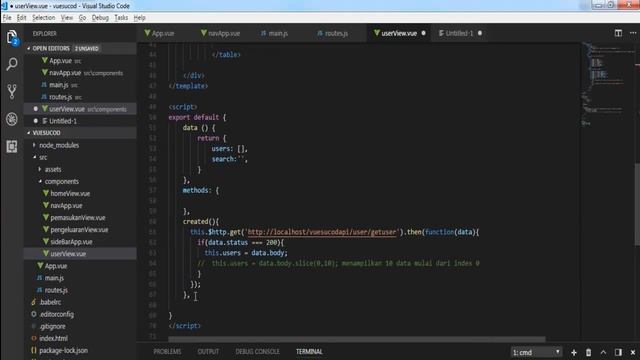This screenshot has height=360, width=640.
Task: Open the Debug view icon
Action: [12, 119]
